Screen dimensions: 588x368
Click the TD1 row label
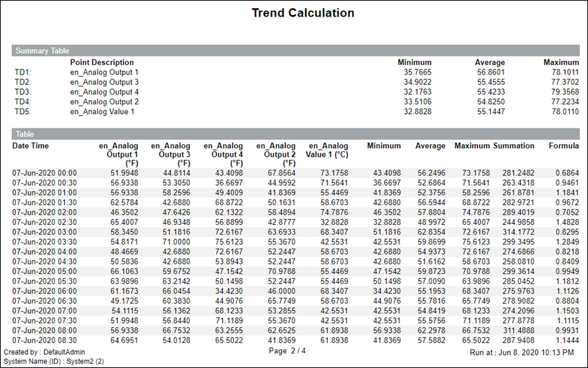(x=23, y=72)
